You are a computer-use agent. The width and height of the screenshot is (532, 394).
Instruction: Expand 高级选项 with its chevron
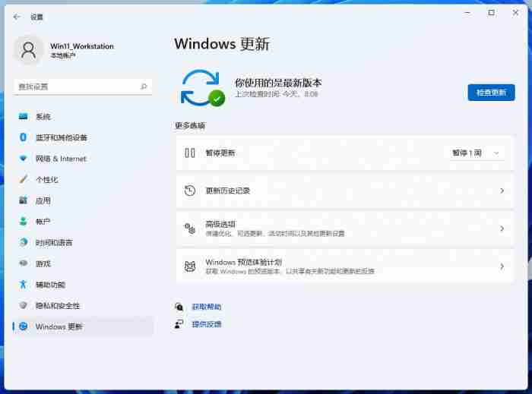[502, 229]
